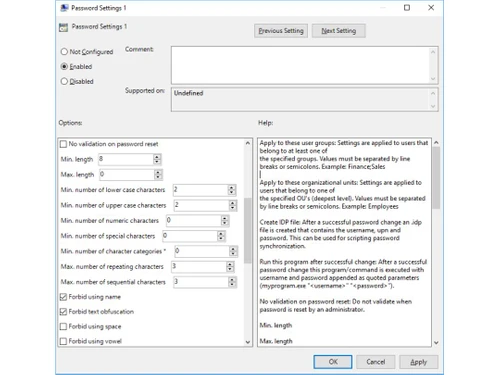Click Comment box scroll up arrow
The image size is (500, 375).
coord(433,52)
